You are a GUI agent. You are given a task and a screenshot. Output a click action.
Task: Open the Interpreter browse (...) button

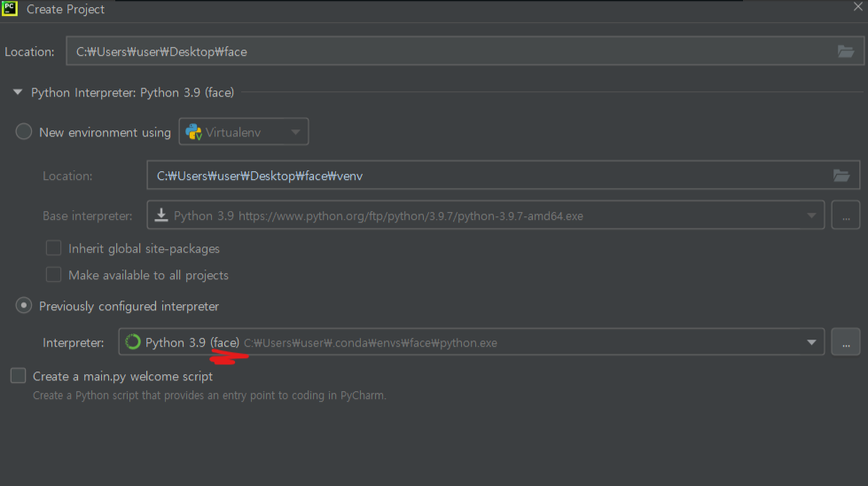845,341
